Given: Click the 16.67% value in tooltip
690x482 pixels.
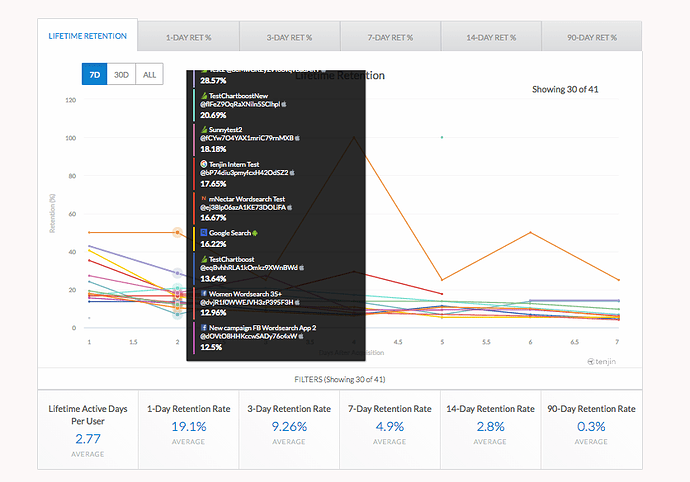Looking at the screenshot, I should pos(213,217).
